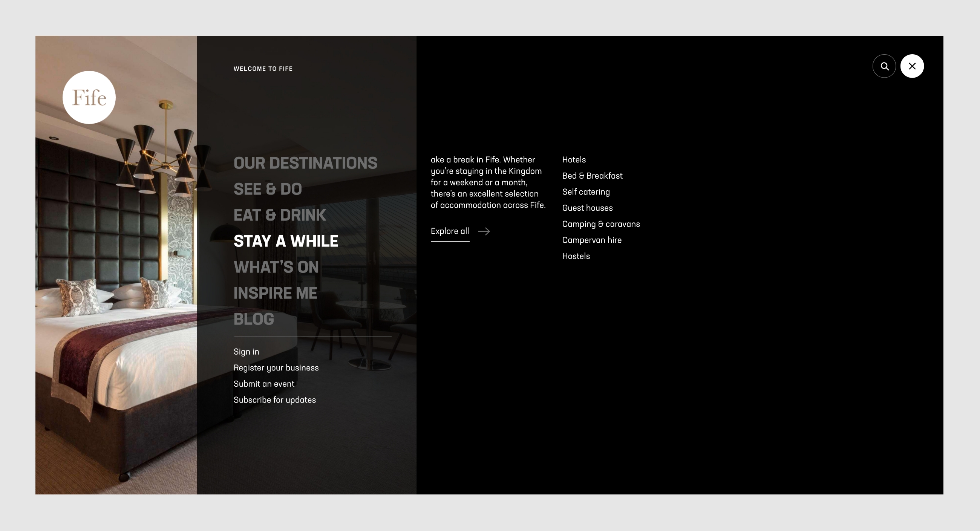
Task: Select the Eat & Drink menu item
Action: (x=280, y=215)
